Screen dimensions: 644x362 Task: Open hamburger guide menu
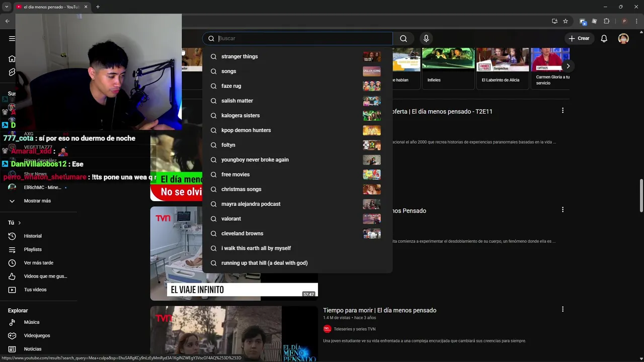[12, 39]
